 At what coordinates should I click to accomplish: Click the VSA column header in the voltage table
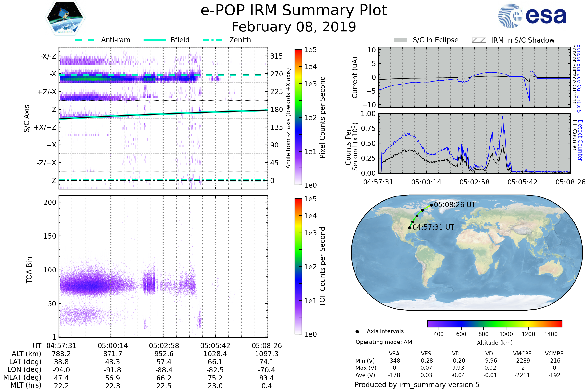point(394,354)
